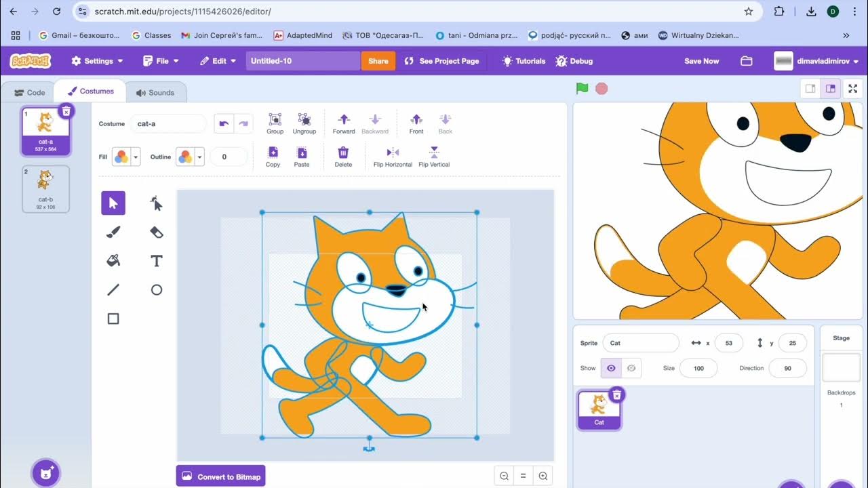The width and height of the screenshot is (868, 488).
Task: Pick the Line tool
Action: point(113,290)
